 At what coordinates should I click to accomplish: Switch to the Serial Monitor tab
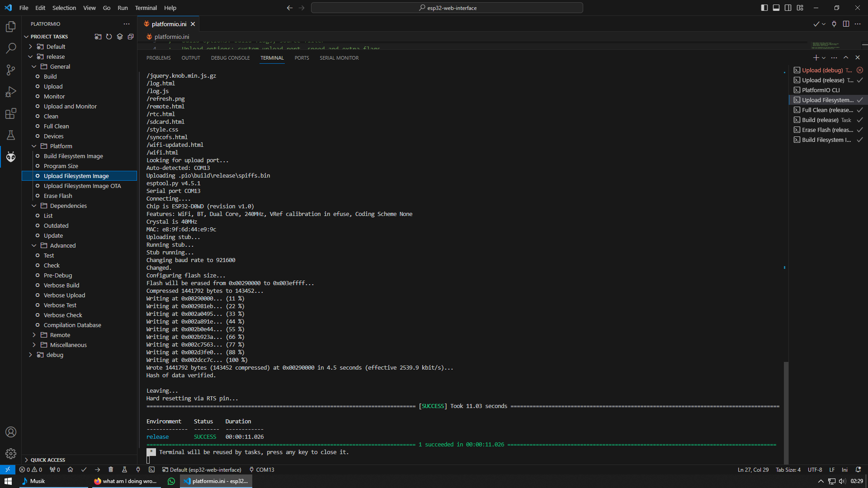(339, 58)
